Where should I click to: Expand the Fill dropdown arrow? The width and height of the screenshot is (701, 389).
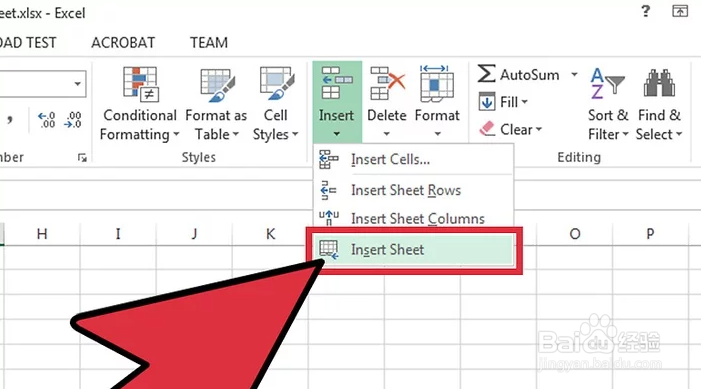coord(524,102)
